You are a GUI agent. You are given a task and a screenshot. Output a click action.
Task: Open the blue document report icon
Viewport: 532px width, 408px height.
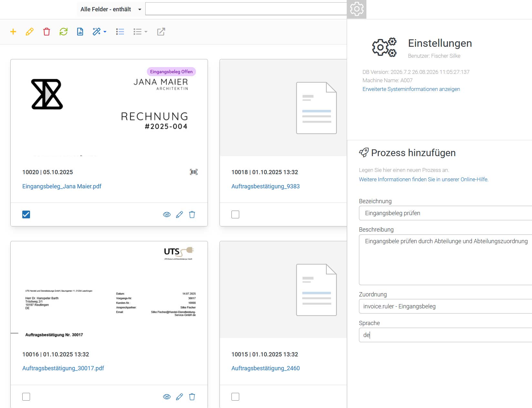click(80, 32)
